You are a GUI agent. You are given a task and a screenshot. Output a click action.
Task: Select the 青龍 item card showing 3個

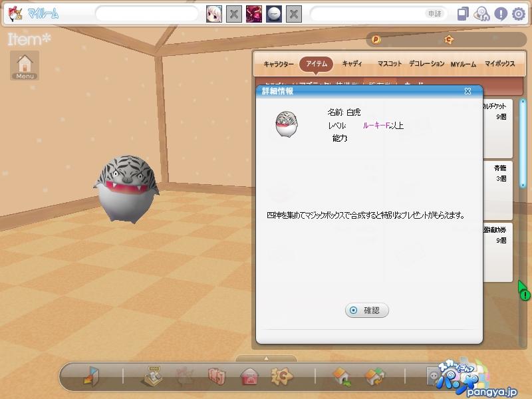click(497, 190)
